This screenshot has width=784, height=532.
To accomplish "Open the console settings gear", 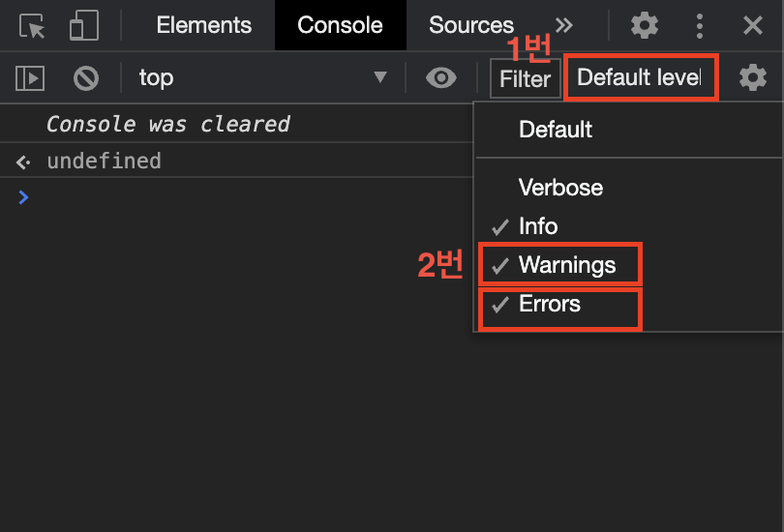I will pyautogui.click(x=753, y=78).
